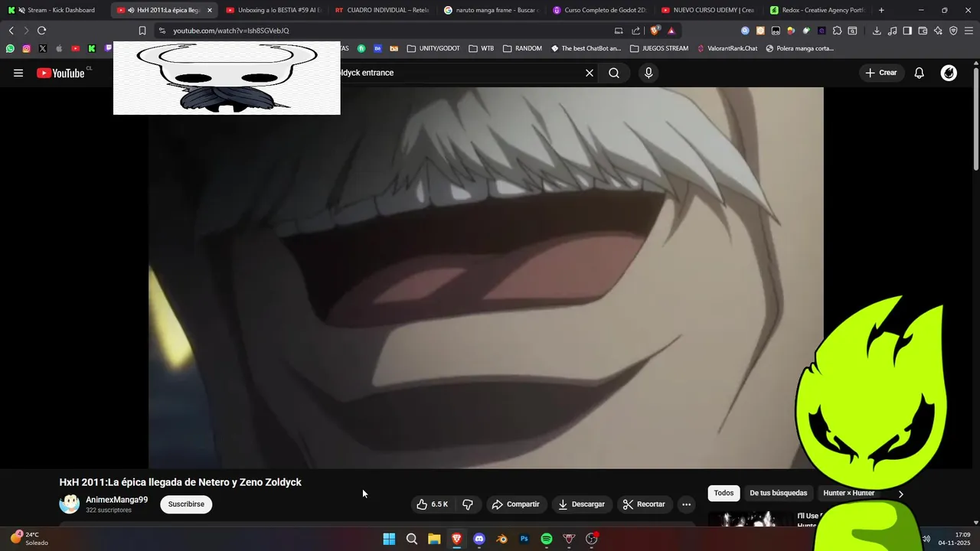Image resolution: width=980 pixels, height=551 pixels.
Task: Open WhatsApp bookmark icon
Action: click(10, 48)
